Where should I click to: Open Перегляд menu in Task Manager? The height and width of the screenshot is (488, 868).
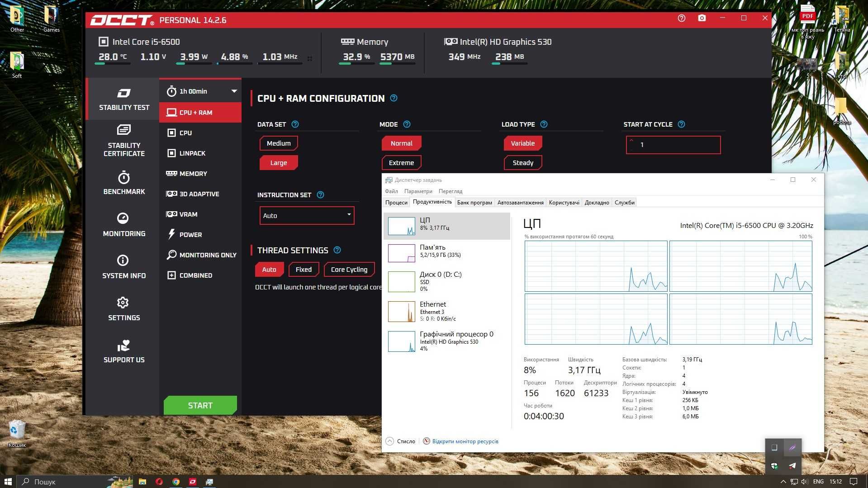pos(450,191)
